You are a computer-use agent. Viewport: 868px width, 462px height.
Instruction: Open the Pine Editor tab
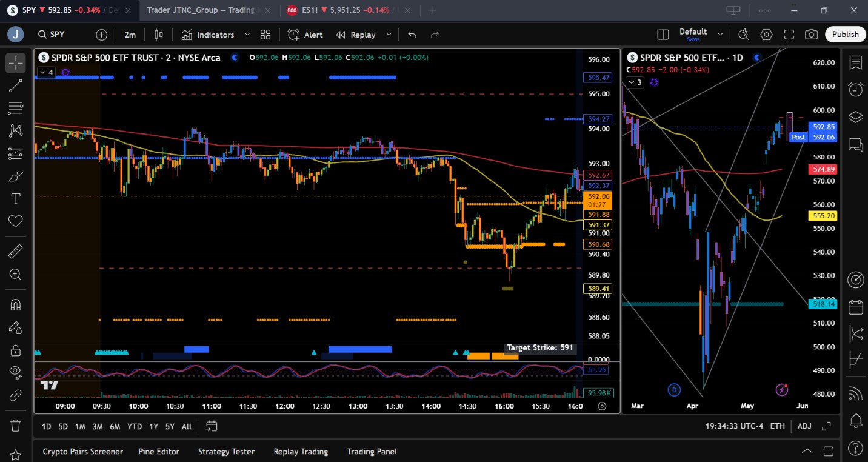[159, 451]
